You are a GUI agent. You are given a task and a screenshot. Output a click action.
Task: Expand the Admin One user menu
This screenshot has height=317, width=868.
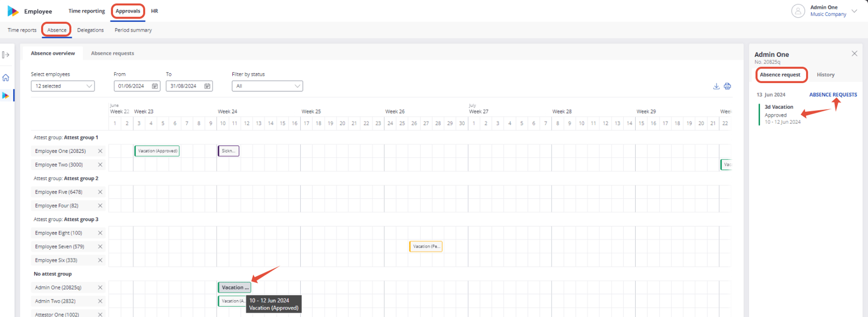click(x=854, y=11)
